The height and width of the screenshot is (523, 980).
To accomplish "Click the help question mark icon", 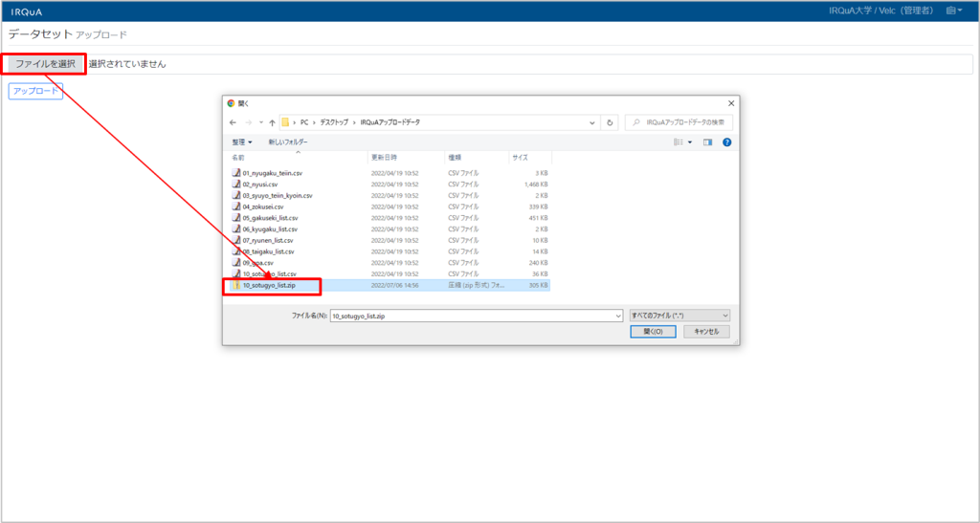I will (x=726, y=142).
